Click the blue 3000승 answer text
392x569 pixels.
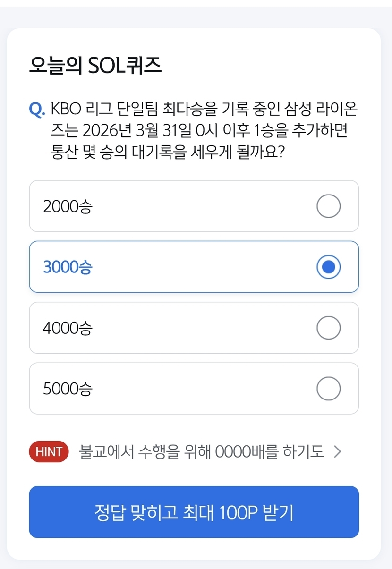[68, 267]
